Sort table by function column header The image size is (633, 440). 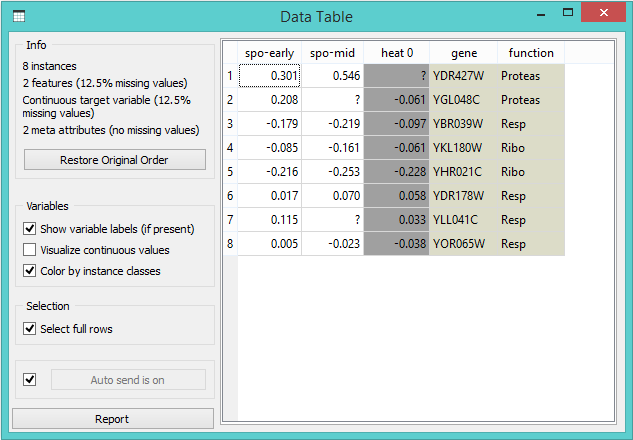tap(531, 52)
